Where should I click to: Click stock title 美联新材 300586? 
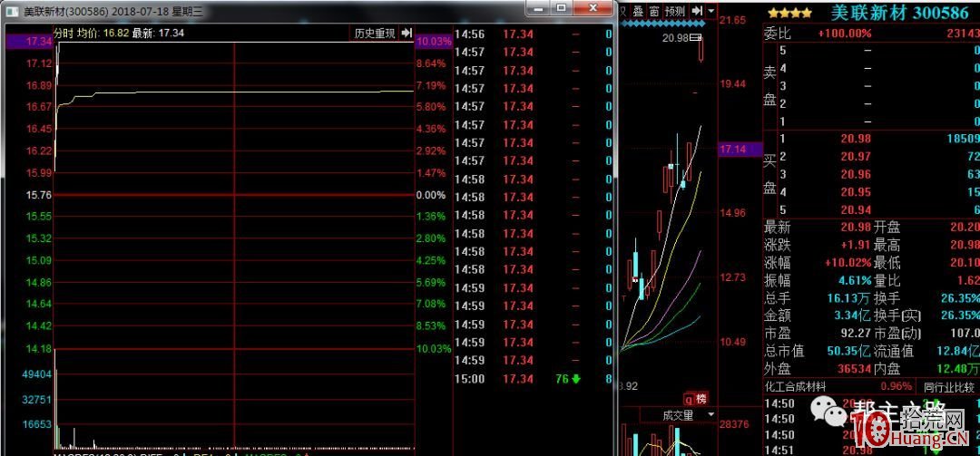point(898,12)
